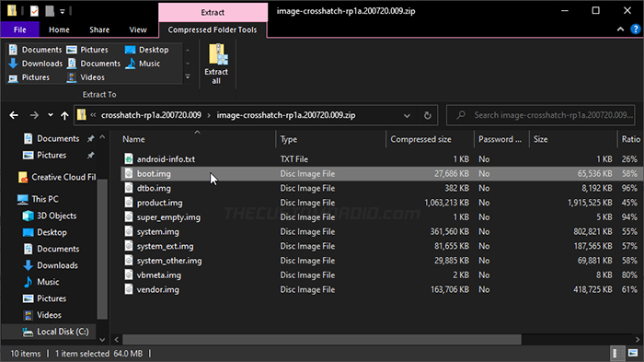Click the boot.img file icon
Image resolution: width=644 pixels, height=362 pixels.
pos(129,173)
